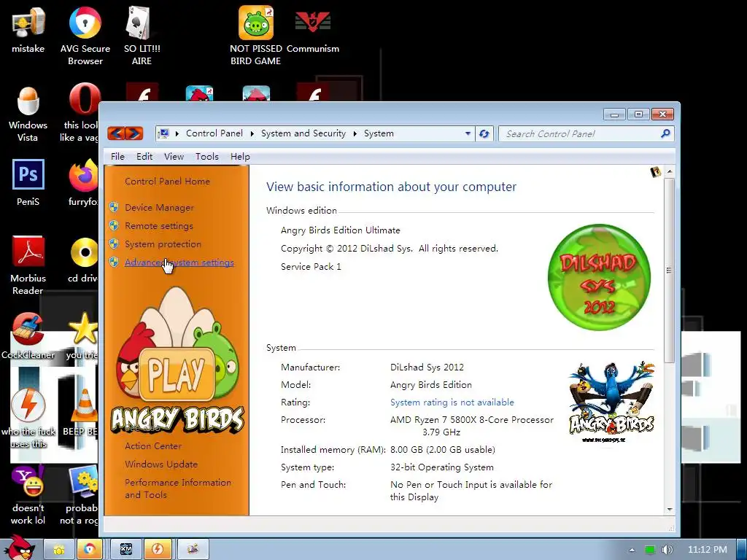The height and width of the screenshot is (560, 747).
Task: Click 'System rating is not available' link
Action: pyautogui.click(x=452, y=402)
